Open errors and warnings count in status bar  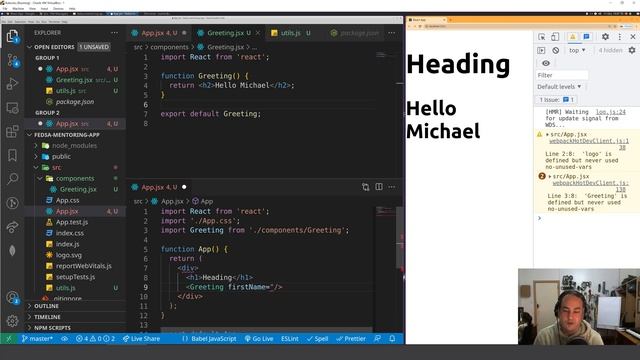tap(96, 338)
